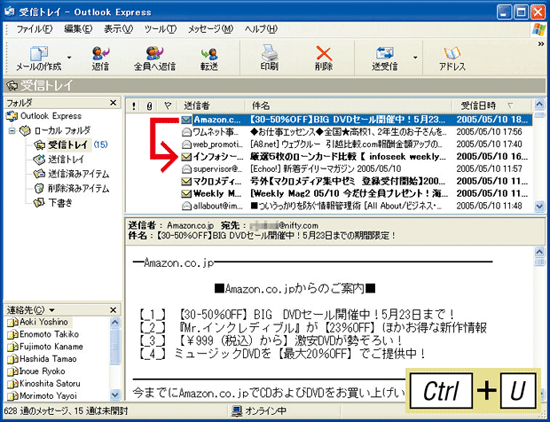Screen dimensions: 550x422
Task: Select contact Morimoto Yayoi
Action: click(42, 396)
